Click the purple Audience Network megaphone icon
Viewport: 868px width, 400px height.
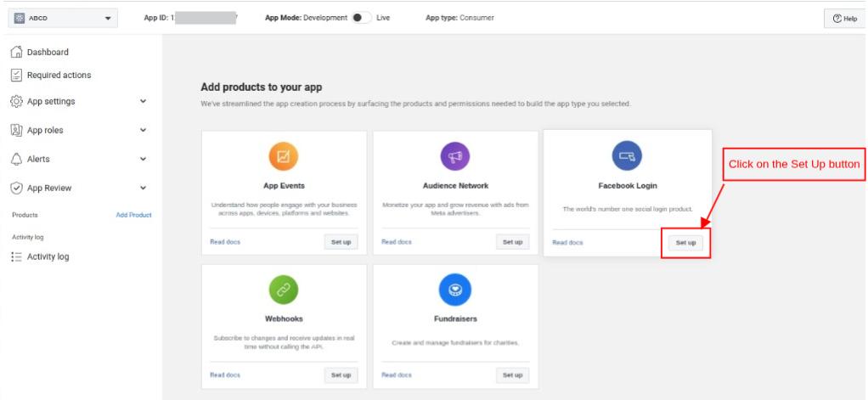pos(455,156)
